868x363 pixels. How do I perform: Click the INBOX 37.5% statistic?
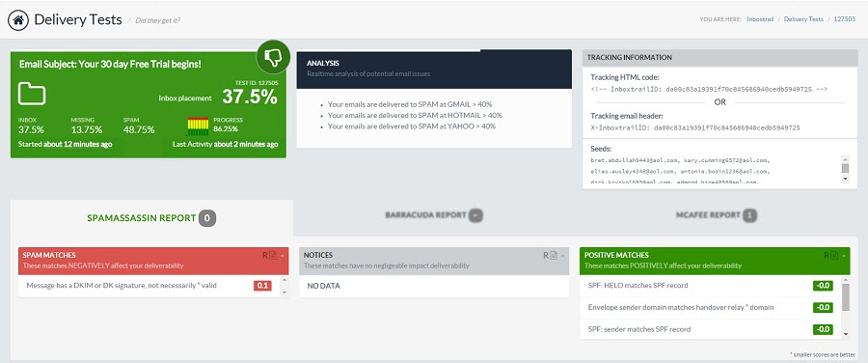[x=31, y=126]
